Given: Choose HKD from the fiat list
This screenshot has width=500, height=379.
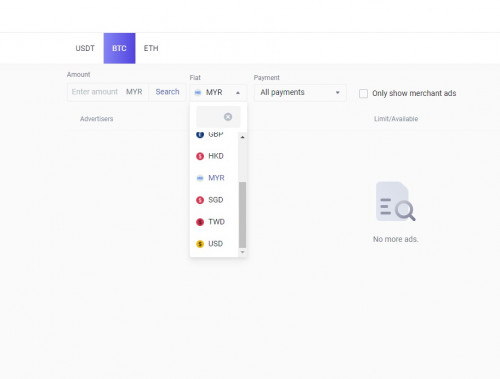Looking at the screenshot, I should (214, 156).
